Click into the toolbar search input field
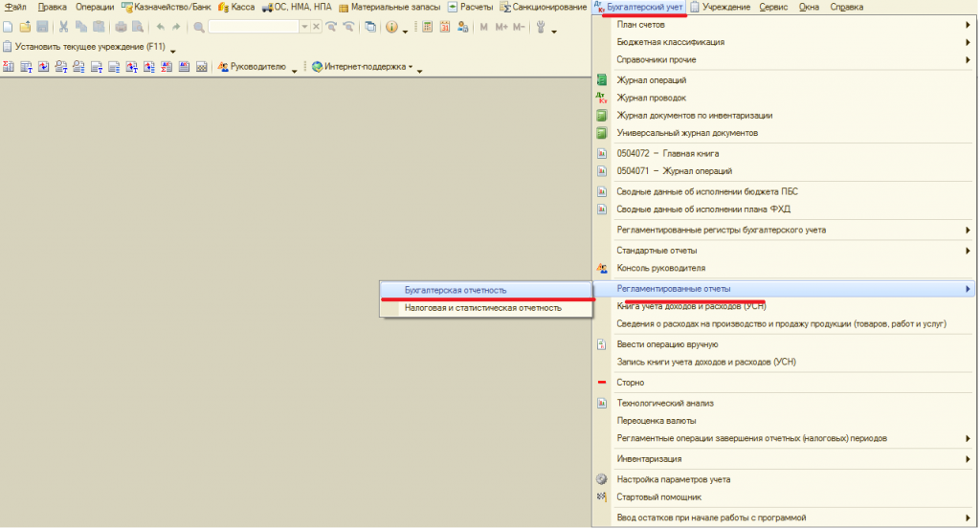The image size is (980, 529). [x=254, y=27]
